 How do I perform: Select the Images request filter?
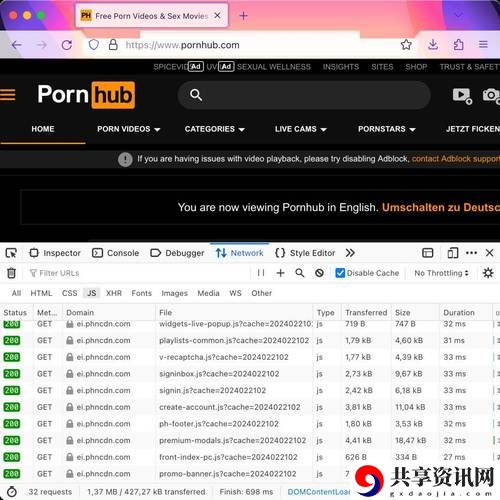pos(174,293)
